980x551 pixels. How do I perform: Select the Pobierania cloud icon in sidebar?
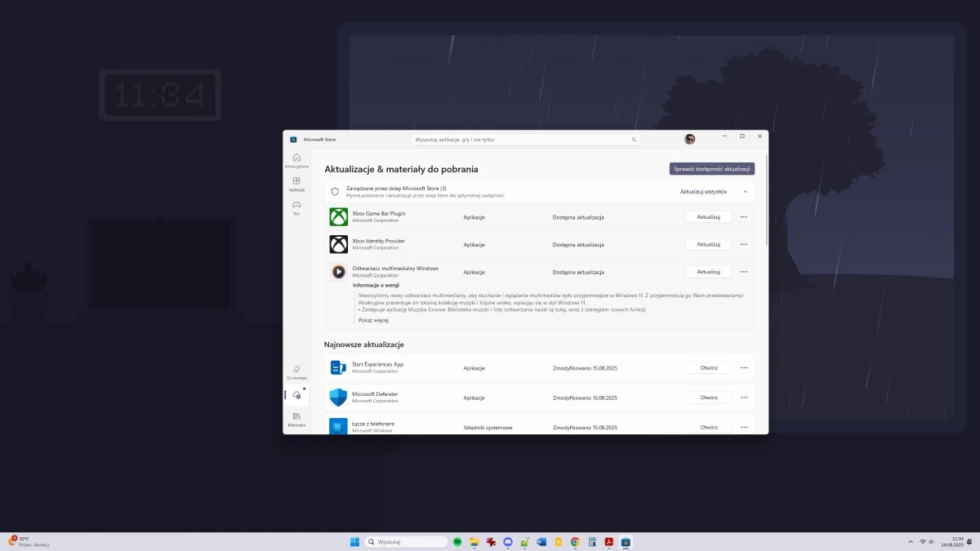coord(296,395)
